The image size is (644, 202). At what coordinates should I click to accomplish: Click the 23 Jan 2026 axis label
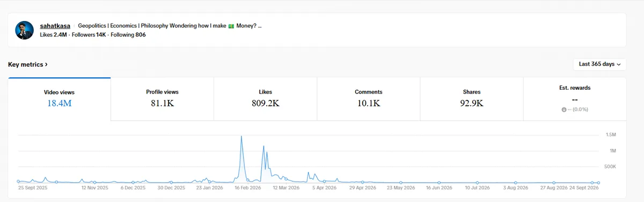209,188
